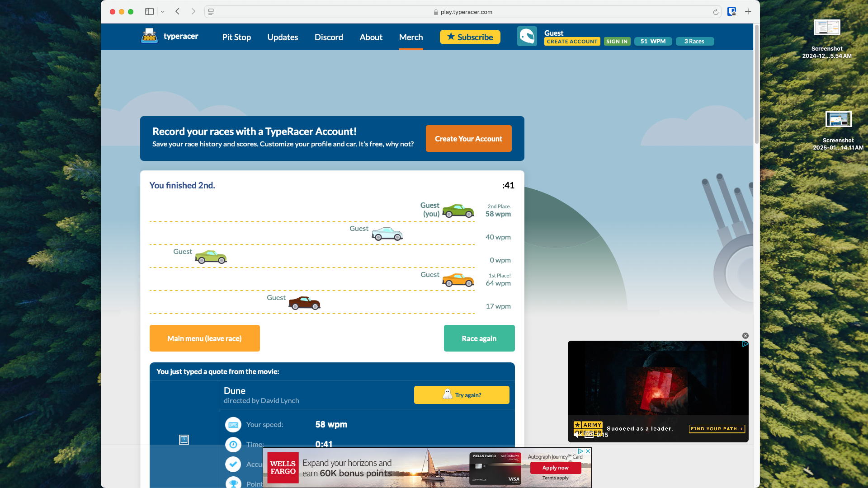The height and width of the screenshot is (488, 868).
Task: Click Apply now in Wells Fargo ad
Action: (x=556, y=468)
